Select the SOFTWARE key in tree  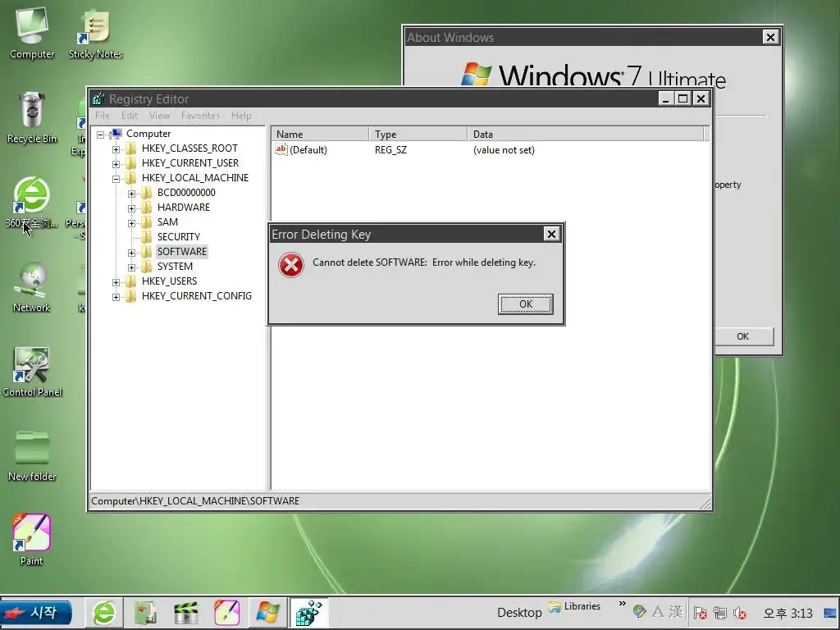click(x=181, y=251)
